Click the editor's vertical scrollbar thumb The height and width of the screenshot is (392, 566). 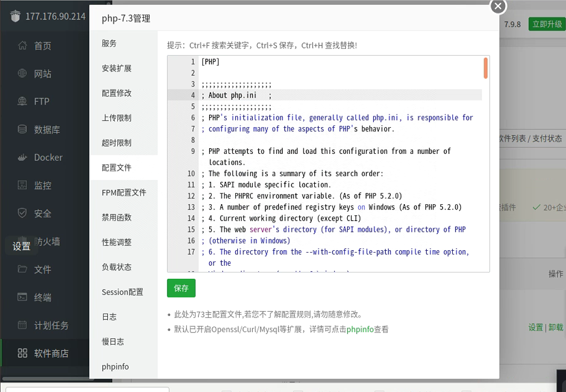pos(486,68)
